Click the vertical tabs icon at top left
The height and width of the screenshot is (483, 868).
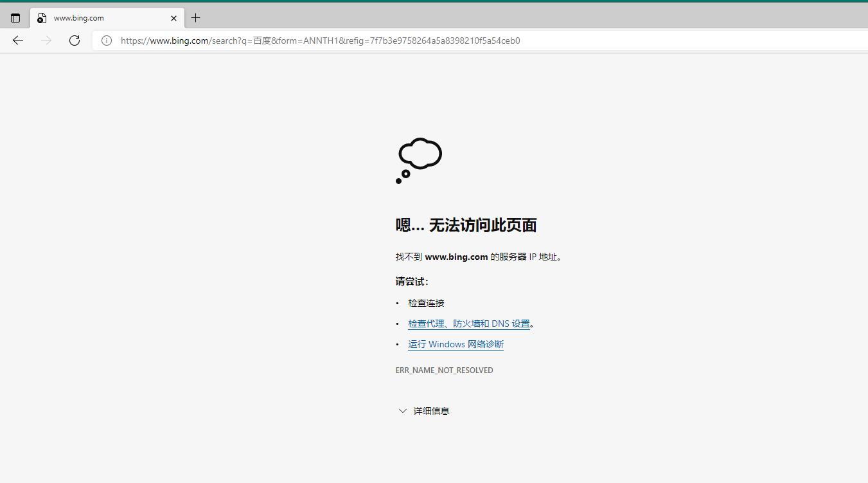coord(15,17)
